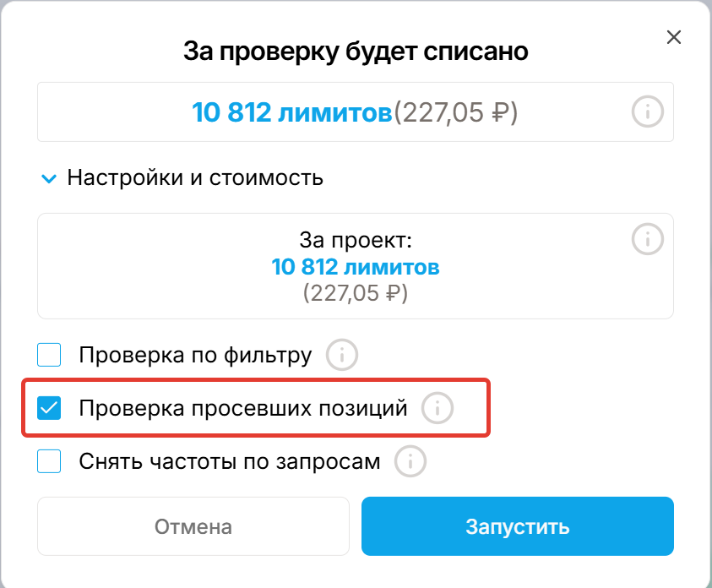The image size is (712, 588).
Task: Click info icon beside total 10 812 лимитов
Action: [648, 112]
